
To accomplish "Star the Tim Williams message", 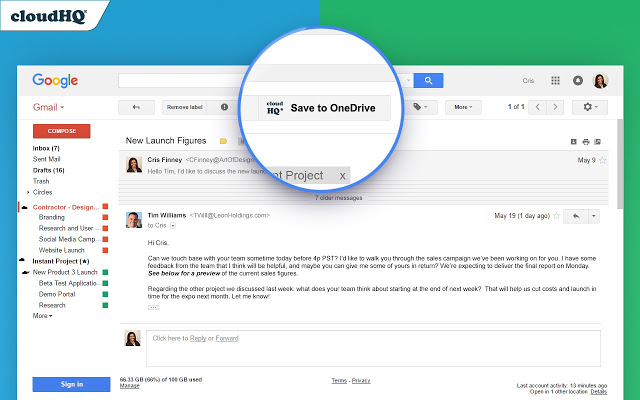I will [556, 216].
